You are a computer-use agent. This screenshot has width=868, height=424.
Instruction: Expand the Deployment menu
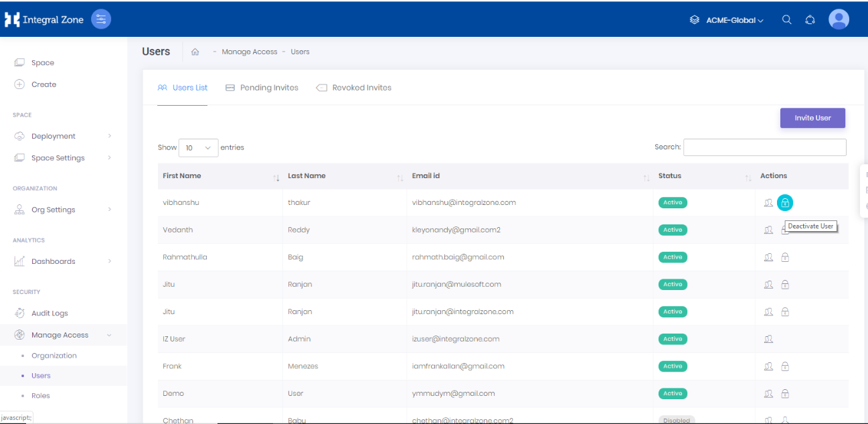63,136
